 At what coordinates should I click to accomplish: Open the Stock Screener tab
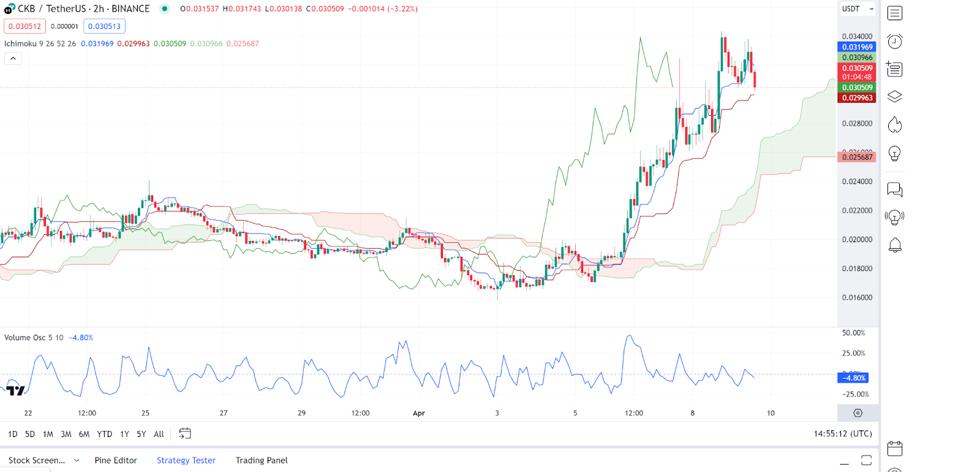pos(37,460)
